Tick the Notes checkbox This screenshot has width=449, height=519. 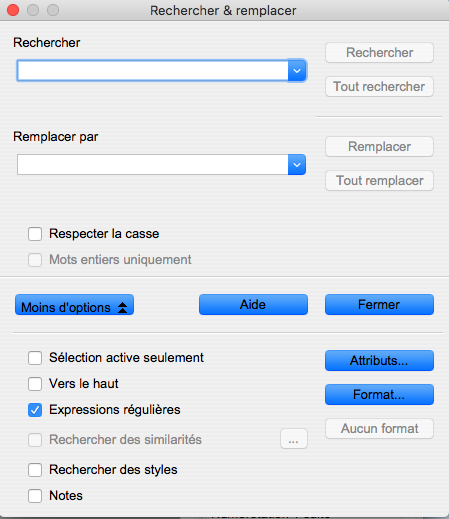click(35, 496)
